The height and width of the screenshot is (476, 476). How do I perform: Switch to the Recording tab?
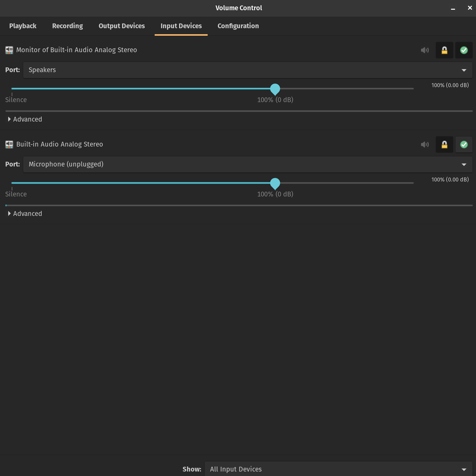(67, 26)
